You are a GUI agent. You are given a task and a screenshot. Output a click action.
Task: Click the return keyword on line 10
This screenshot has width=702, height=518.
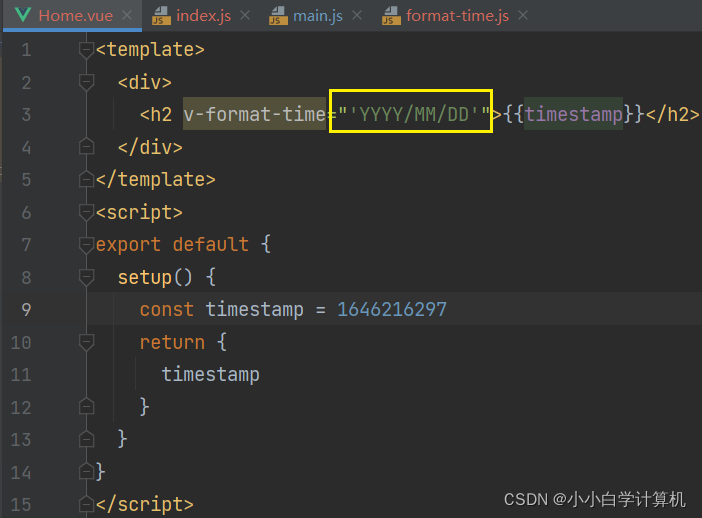(172, 342)
